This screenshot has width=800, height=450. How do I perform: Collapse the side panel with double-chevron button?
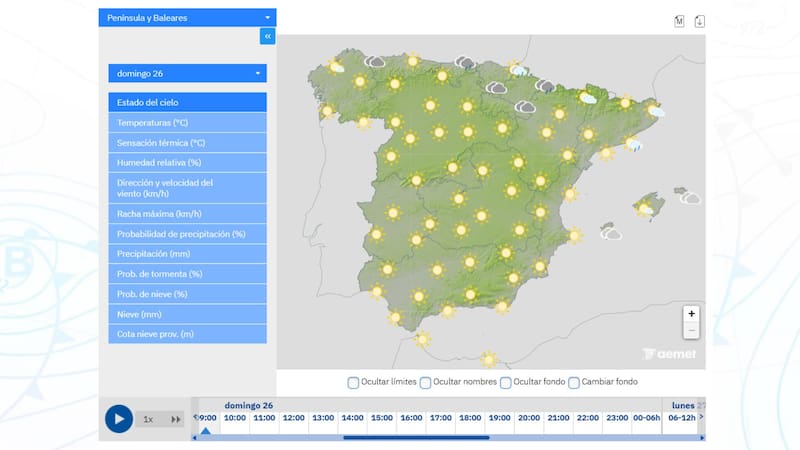(x=267, y=36)
